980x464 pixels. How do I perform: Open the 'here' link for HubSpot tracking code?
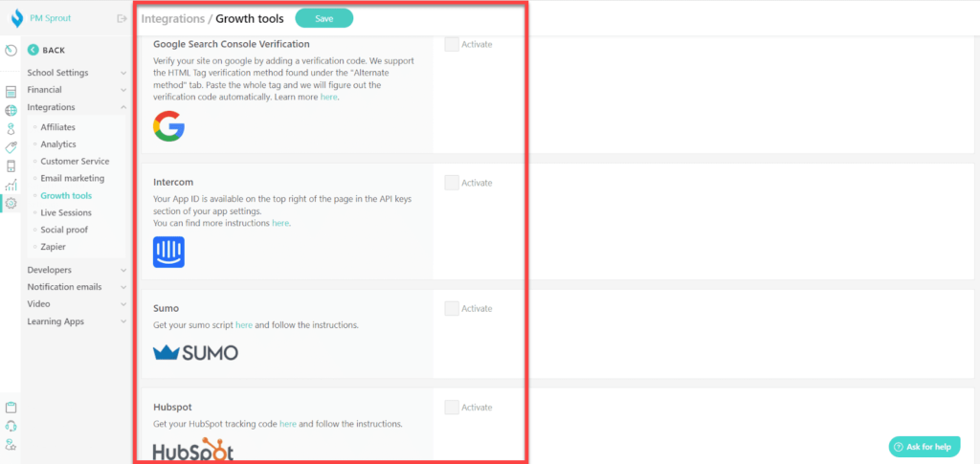[x=287, y=424]
